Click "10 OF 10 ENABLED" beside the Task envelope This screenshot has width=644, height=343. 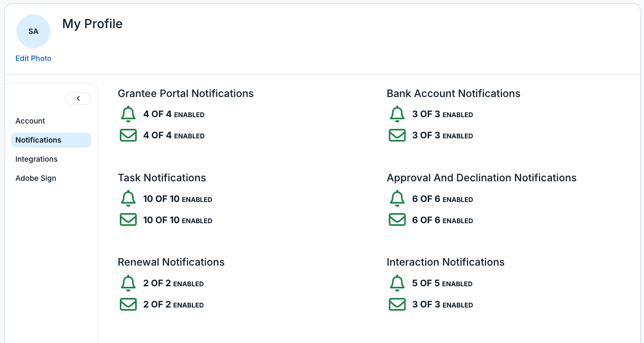coord(178,221)
